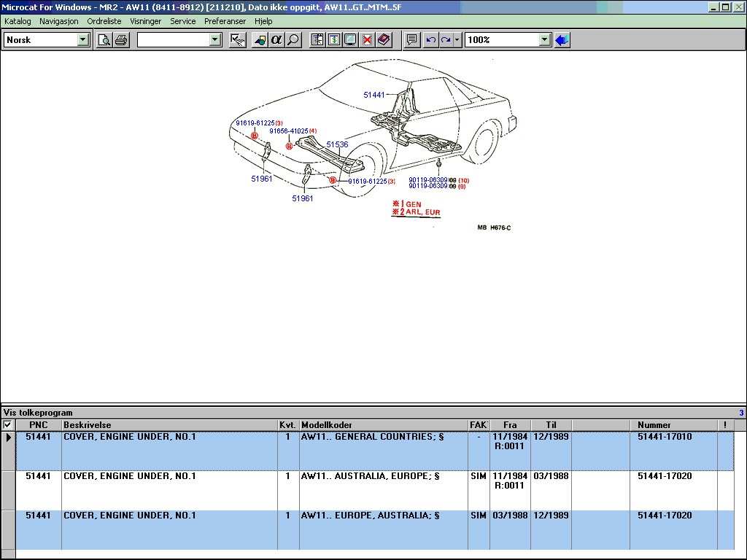Click the alpha text search icon
The image size is (747, 560).
(x=276, y=40)
